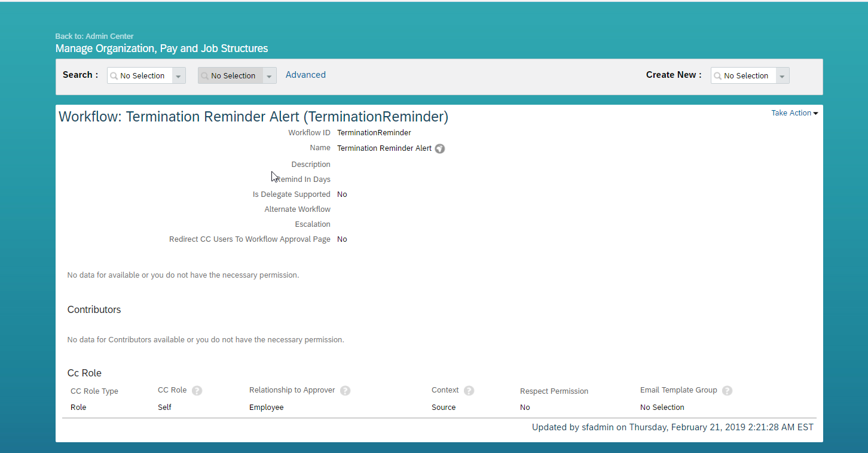Click the Alternate Workflow label
Screen dimensions: 868x453
(298, 209)
